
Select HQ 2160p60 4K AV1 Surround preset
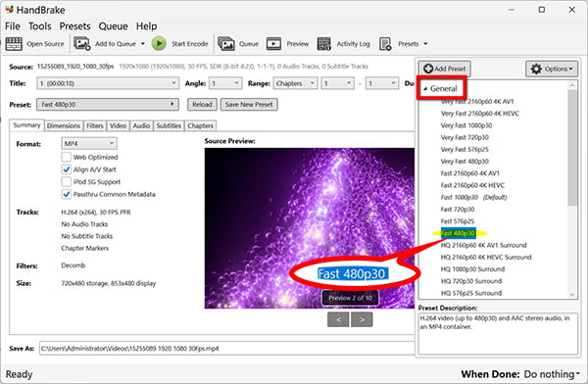pyautogui.click(x=483, y=245)
